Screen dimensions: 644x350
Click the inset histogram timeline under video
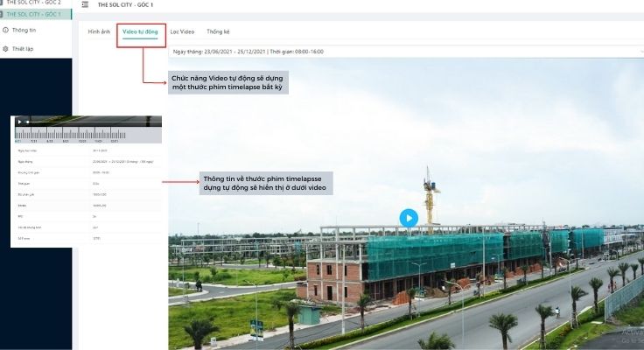tap(87, 135)
